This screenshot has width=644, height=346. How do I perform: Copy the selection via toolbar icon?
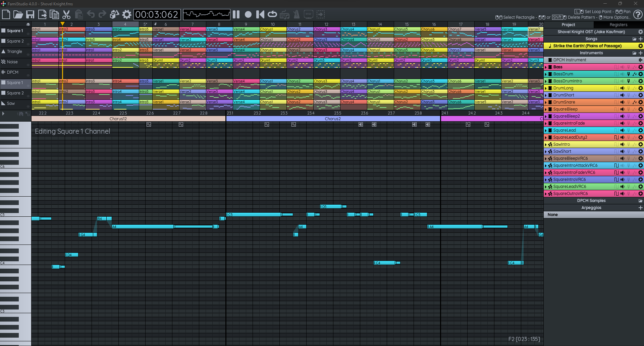(x=54, y=14)
